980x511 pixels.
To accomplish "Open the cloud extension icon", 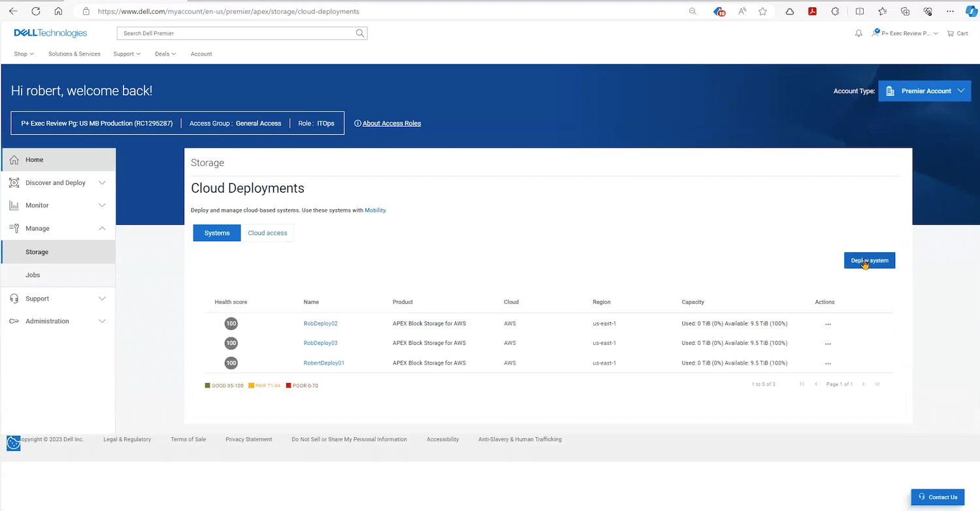I will [x=790, y=11].
